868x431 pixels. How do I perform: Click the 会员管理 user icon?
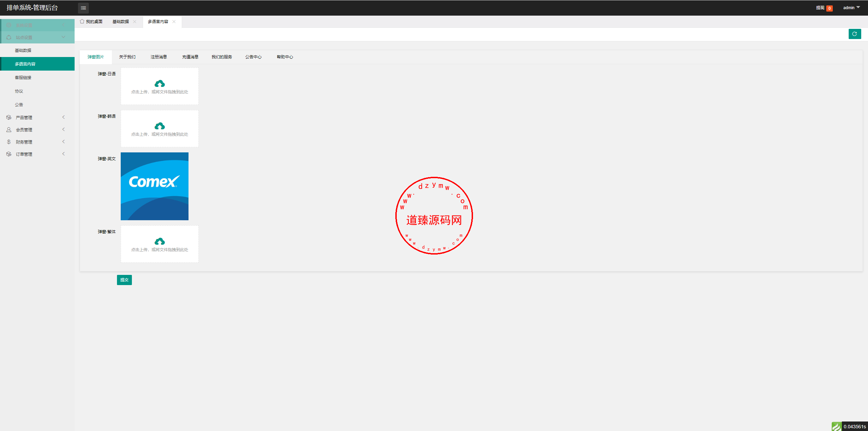9,130
